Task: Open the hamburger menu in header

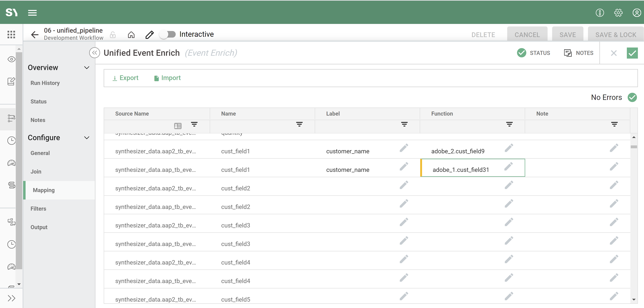Action: [x=32, y=12]
